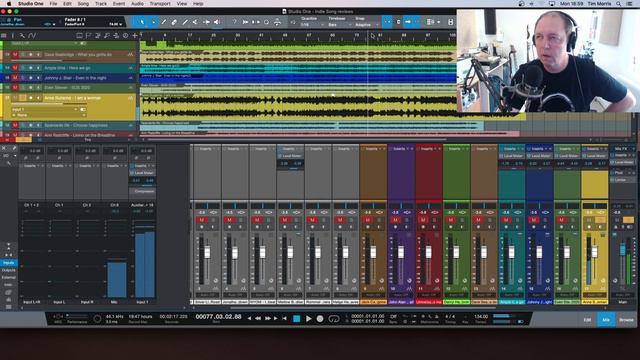Open the Event menu

pos(119,4)
